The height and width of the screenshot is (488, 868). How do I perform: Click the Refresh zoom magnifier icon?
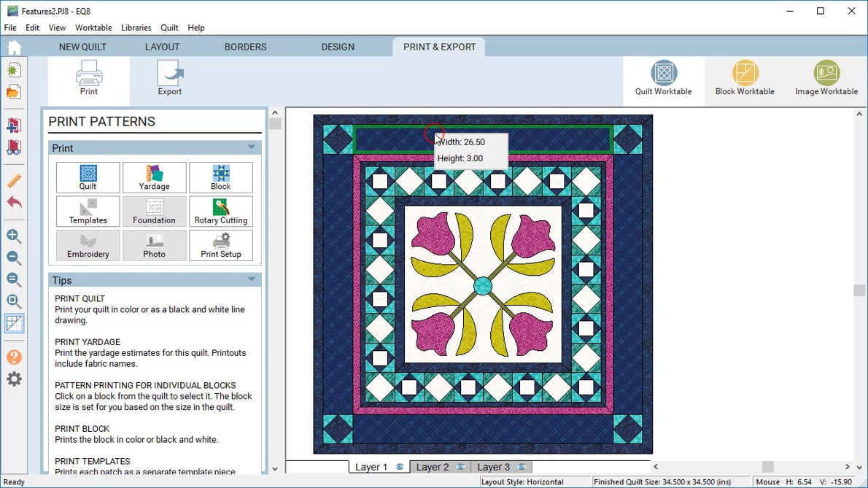[x=14, y=279]
